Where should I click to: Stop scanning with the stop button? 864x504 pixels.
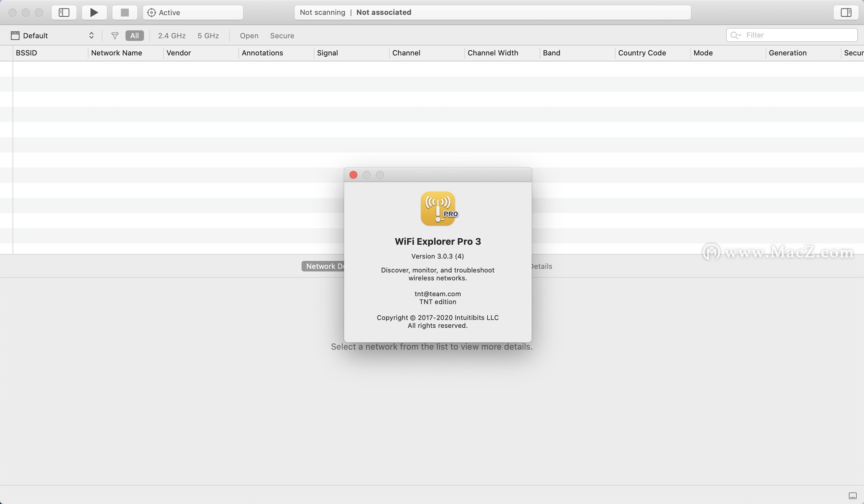point(125,13)
